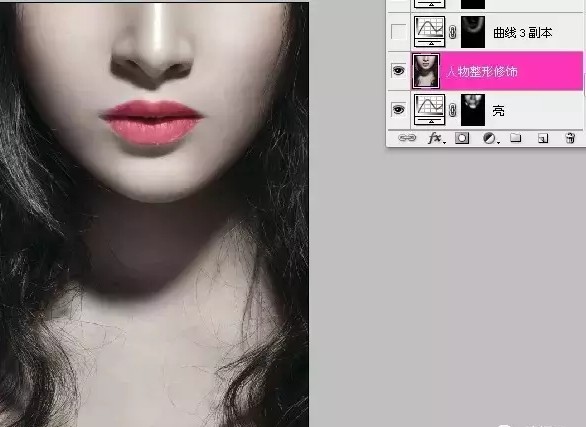Unlink mask chain icon on 亮 layer
The height and width of the screenshot is (427, 586).
[x=453, y=110]
